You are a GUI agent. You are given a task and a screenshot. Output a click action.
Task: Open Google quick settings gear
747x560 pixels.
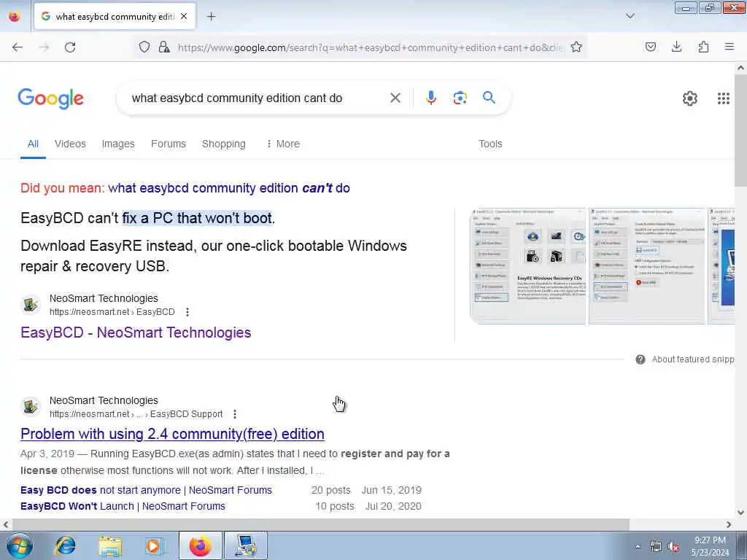pyautogui.click(x=690, y=98)
